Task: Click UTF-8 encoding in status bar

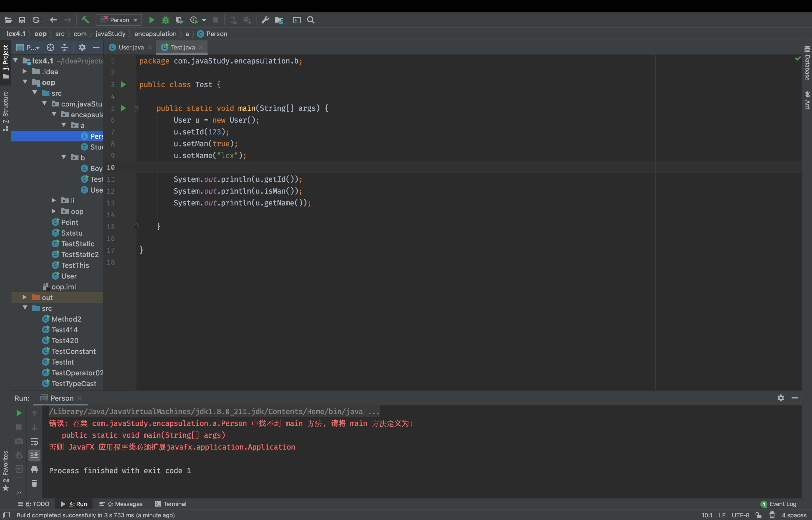Action: click(x=740, y=515)
